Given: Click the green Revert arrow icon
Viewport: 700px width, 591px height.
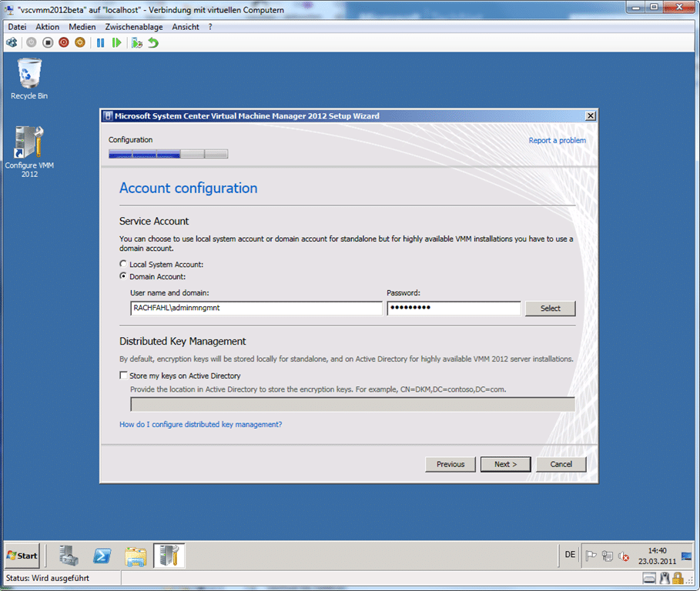Looking at the screenshot, I should (x=153, y=43).
